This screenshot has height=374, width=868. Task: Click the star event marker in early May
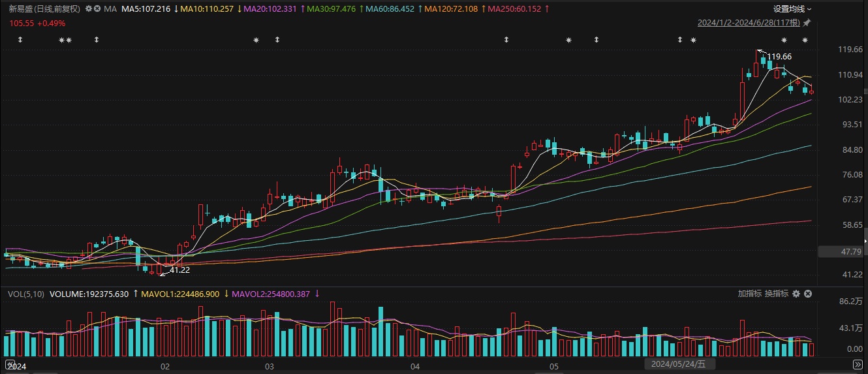point(568,40)
